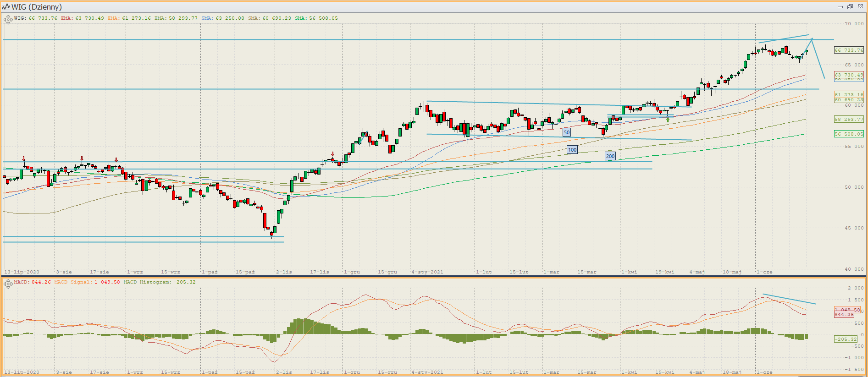Click the -205.32 histogram value tag
Screen dimensions: 868x377
pyautogui.click(x=846, y=339)
